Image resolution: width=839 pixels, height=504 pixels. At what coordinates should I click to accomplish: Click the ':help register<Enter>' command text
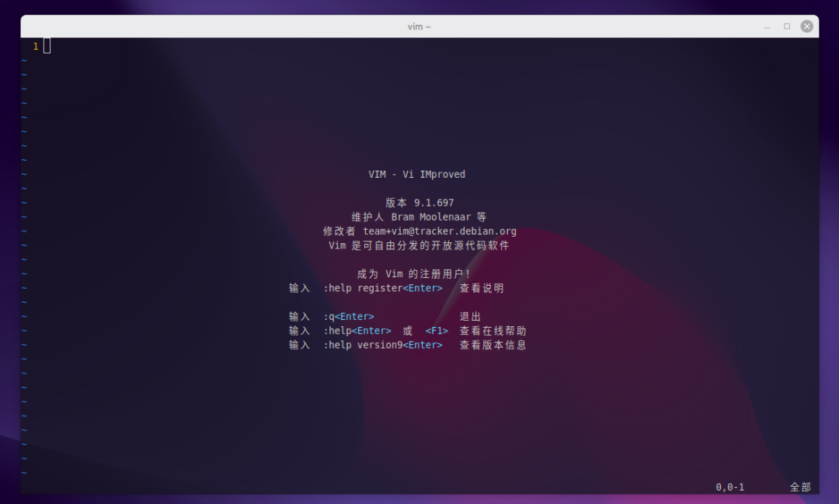[x=383, y=288]
